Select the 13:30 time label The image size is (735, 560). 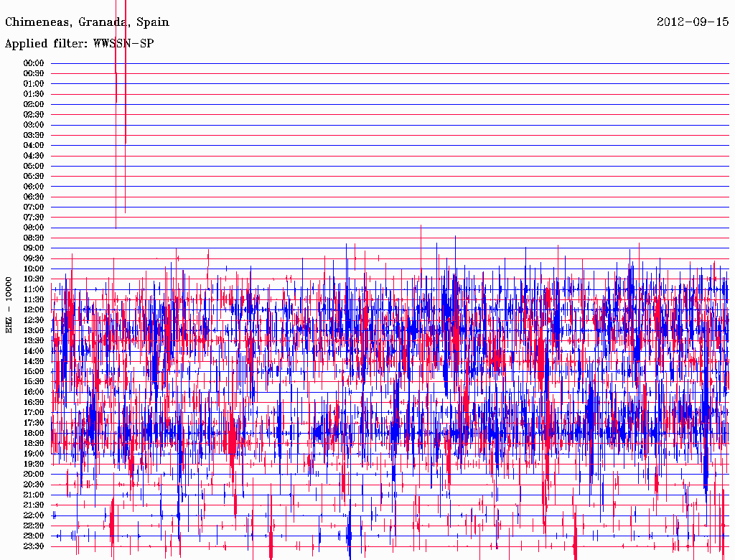(x=34, y=340)
